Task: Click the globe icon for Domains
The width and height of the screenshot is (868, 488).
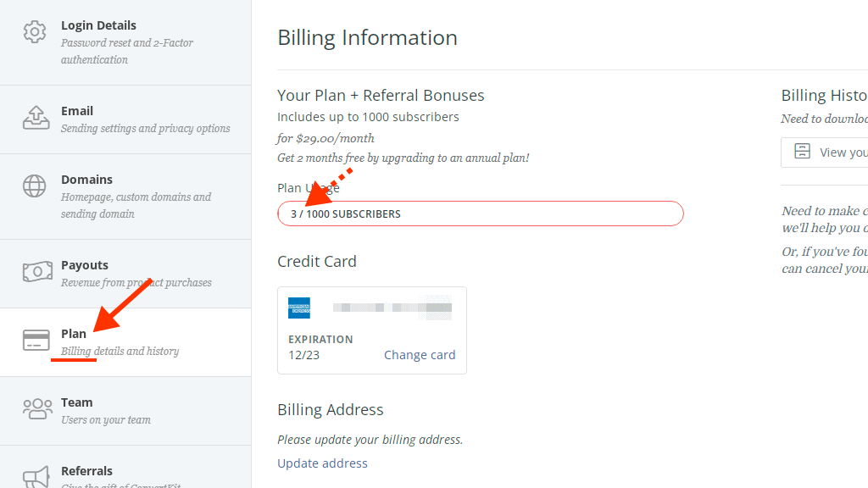Action: click(x=34, y=186)
